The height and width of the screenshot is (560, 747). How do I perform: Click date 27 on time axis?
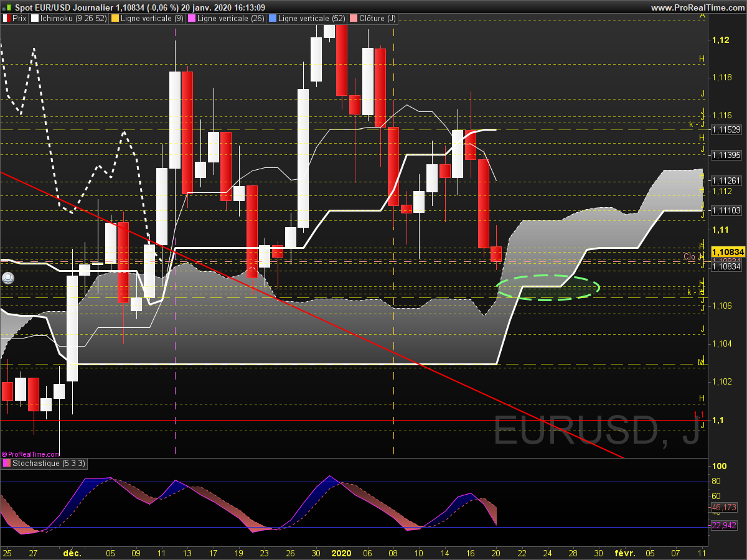tap(34, 553)
